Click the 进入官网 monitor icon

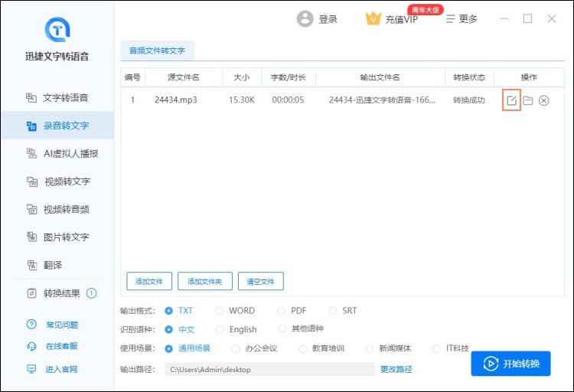[31, 369]
